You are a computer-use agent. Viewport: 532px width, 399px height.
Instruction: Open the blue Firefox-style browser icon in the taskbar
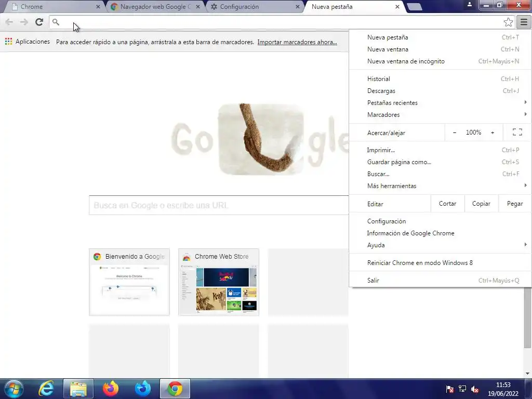[143, 389]
